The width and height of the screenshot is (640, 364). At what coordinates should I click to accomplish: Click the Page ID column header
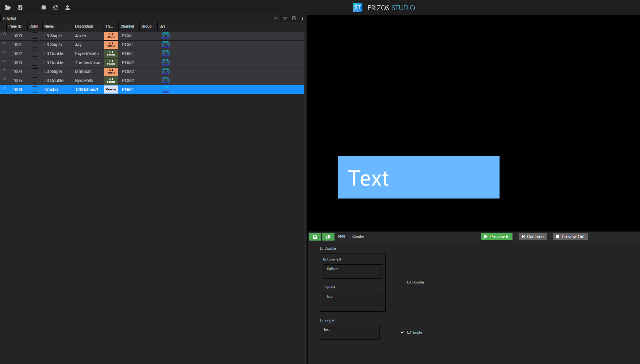pos(15,26)
